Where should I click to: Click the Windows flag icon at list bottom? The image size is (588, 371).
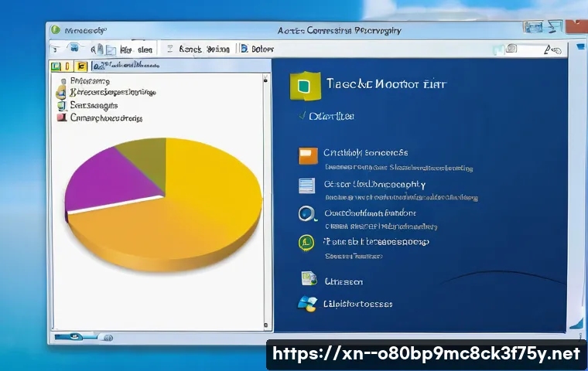coord(307,304)
